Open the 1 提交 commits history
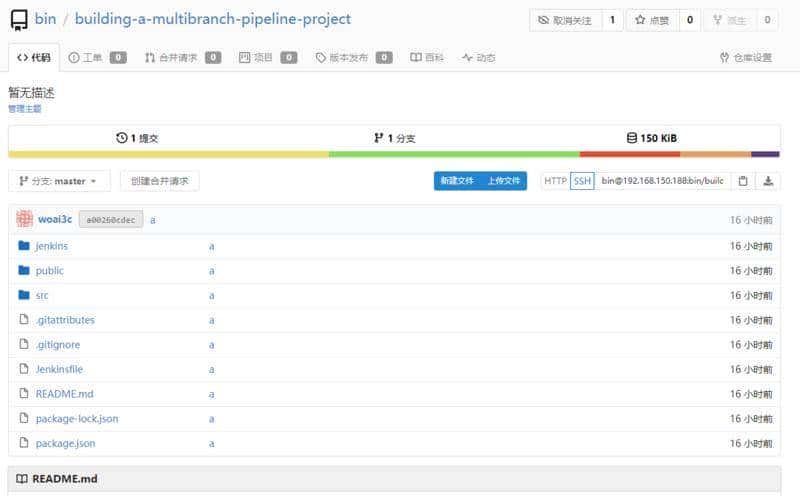This screenshot has width=800, height=496. (137, 138)
